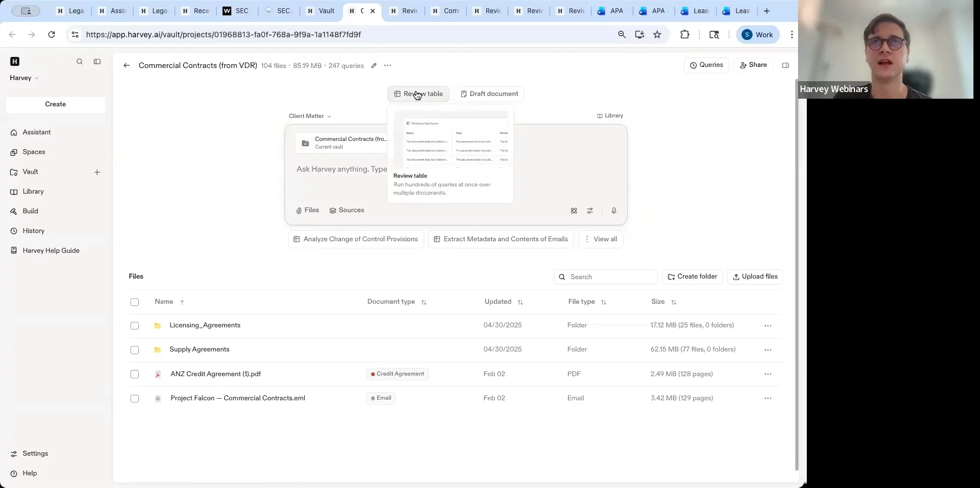Collapse the sidebar using the panel icon
Screen dimensions: 980x488
click(97, 62)
